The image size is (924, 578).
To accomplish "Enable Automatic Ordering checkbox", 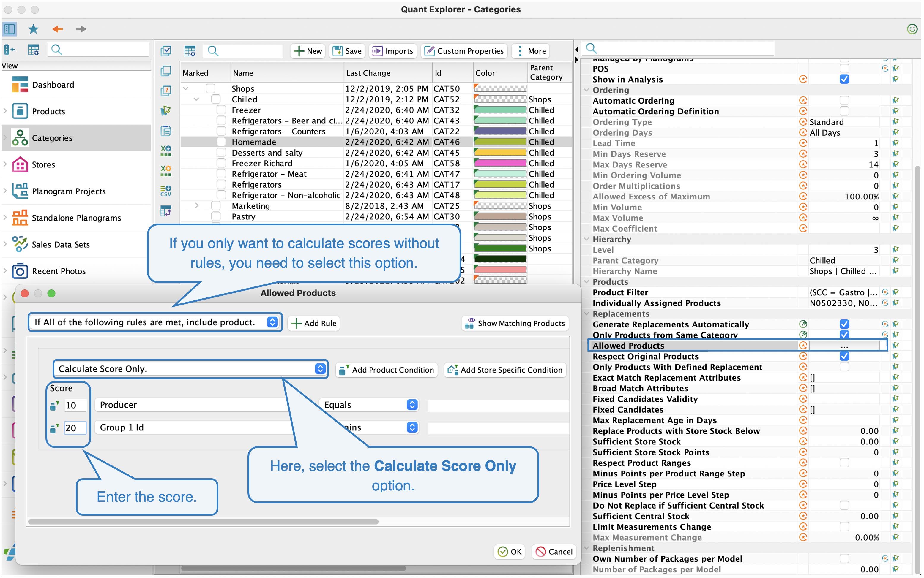I will click(x=844, y=101).
